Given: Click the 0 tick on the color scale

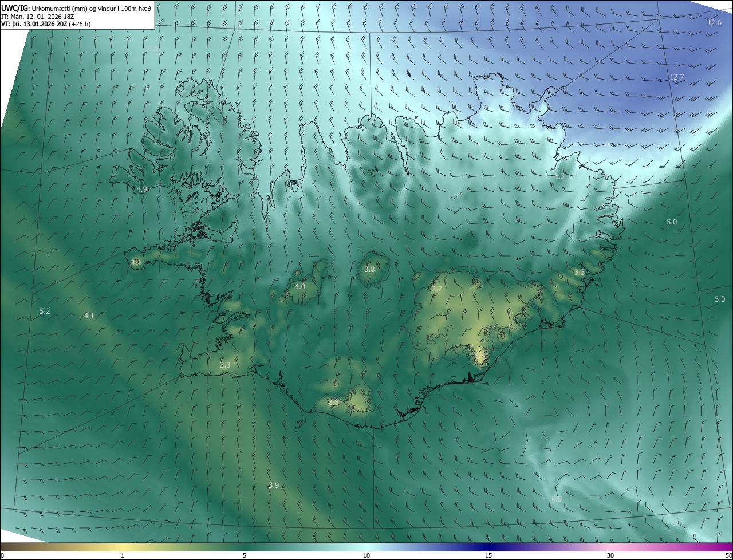Looking at the screenshot, I should click(x=2, y=555).
